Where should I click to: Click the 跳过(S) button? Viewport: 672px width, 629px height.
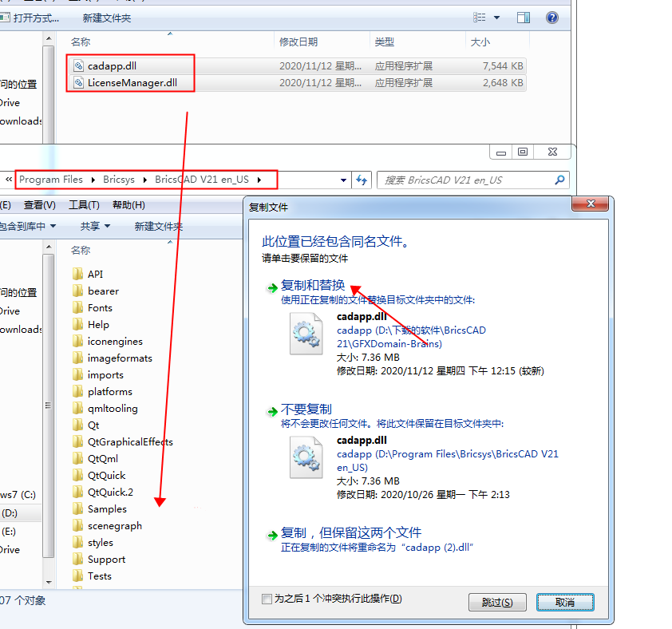(497, 603)
